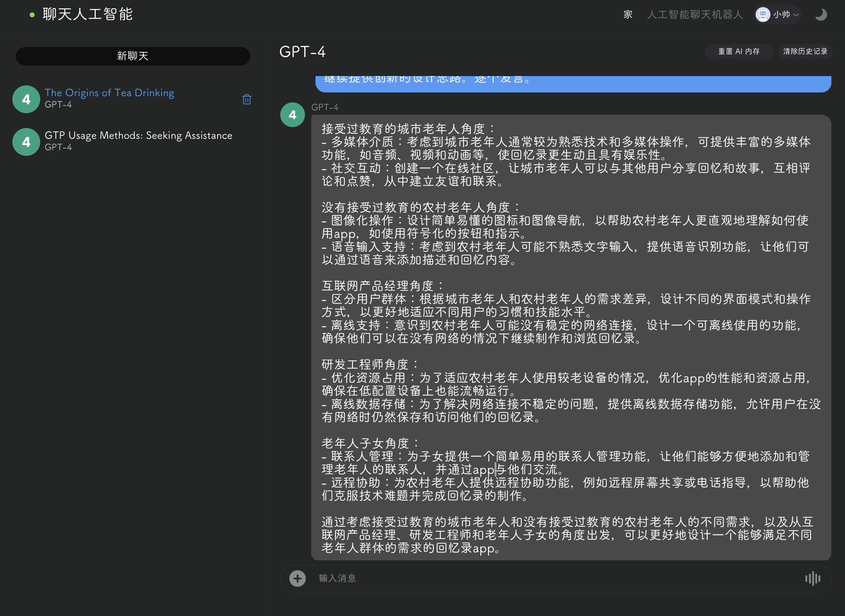Click 重置 AI 内存 button

click(739, 51)
